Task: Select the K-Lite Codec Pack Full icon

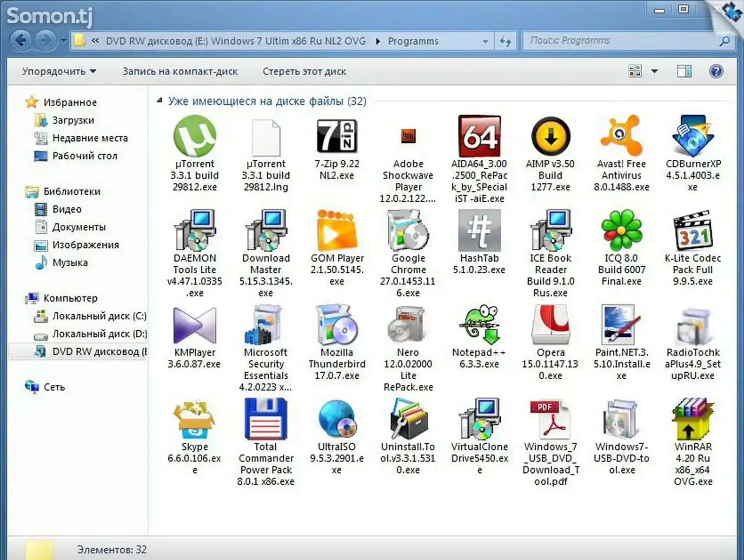Action: [x=693, y=230]
